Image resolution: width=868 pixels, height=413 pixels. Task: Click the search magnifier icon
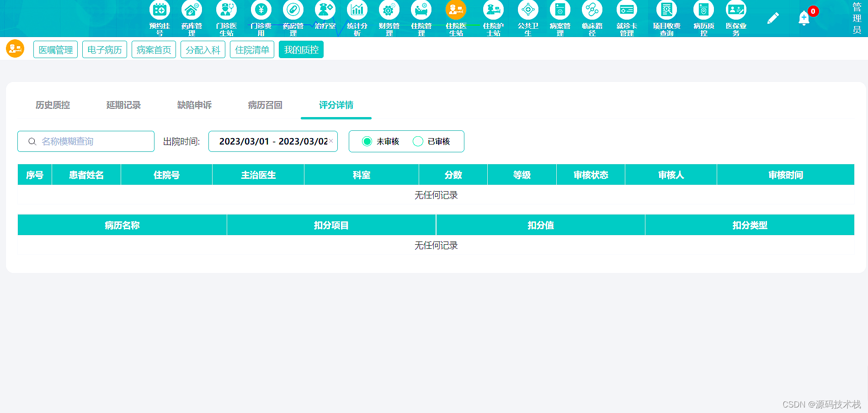(32, 141)
